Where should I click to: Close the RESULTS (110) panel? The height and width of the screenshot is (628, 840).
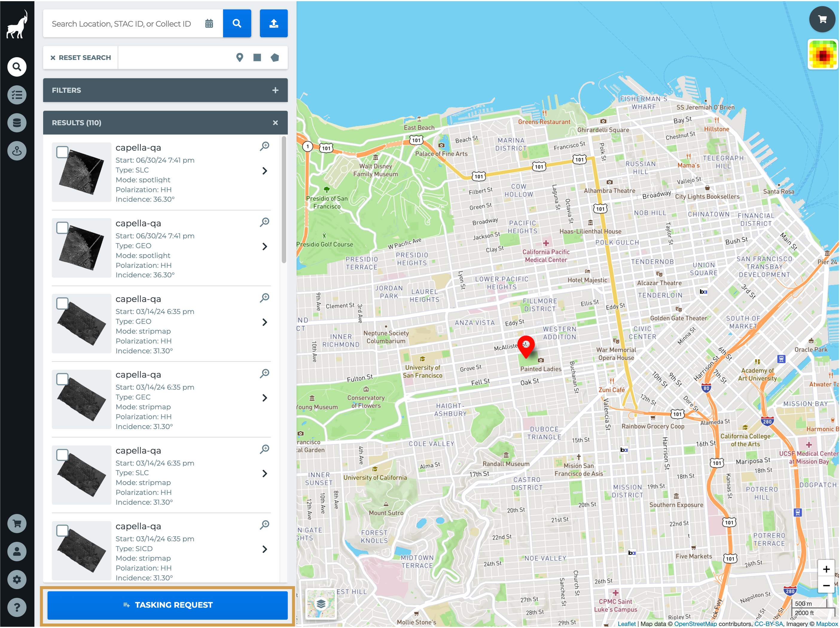point(275,123)
